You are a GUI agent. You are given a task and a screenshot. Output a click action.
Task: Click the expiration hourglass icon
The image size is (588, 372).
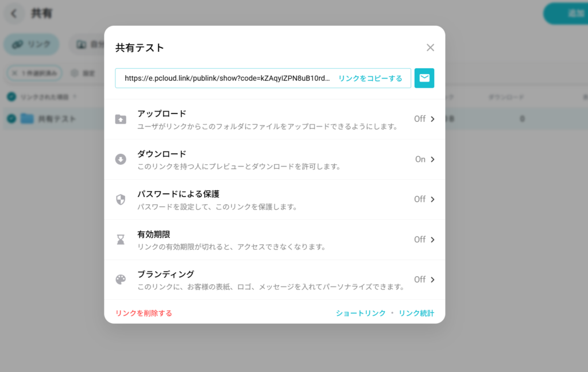[x=121, y=240]
